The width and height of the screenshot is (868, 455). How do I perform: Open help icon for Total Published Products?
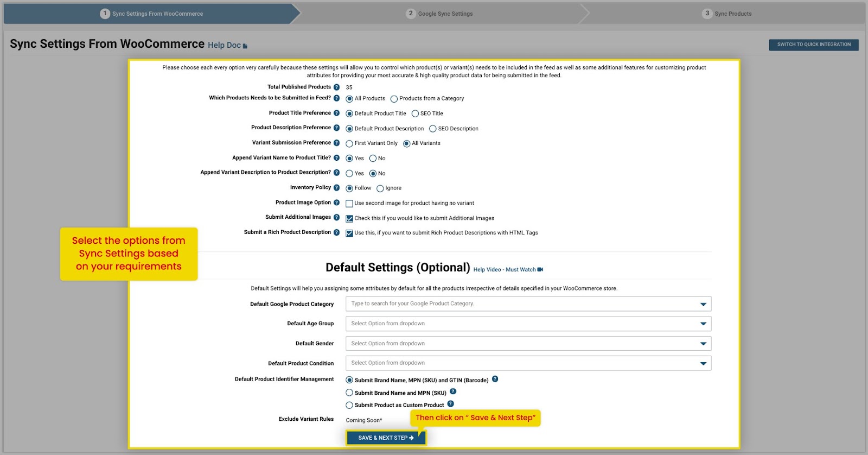(x=336, y=87)
